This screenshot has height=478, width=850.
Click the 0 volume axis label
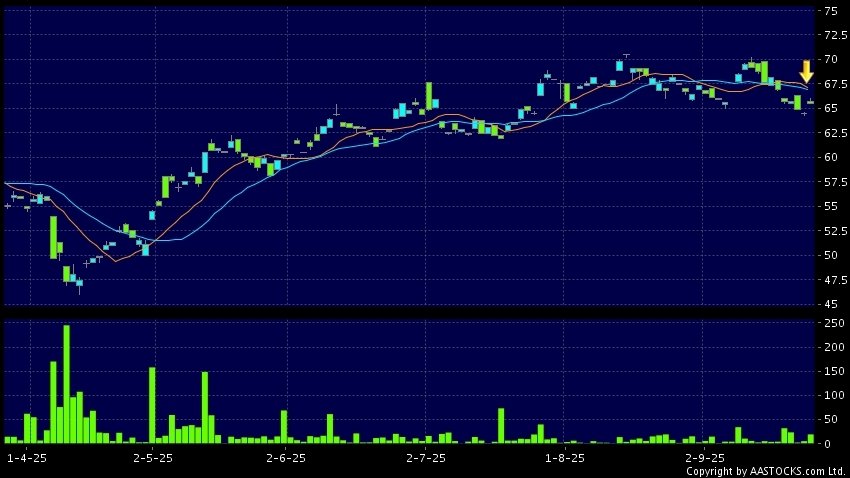click(827, 444)
